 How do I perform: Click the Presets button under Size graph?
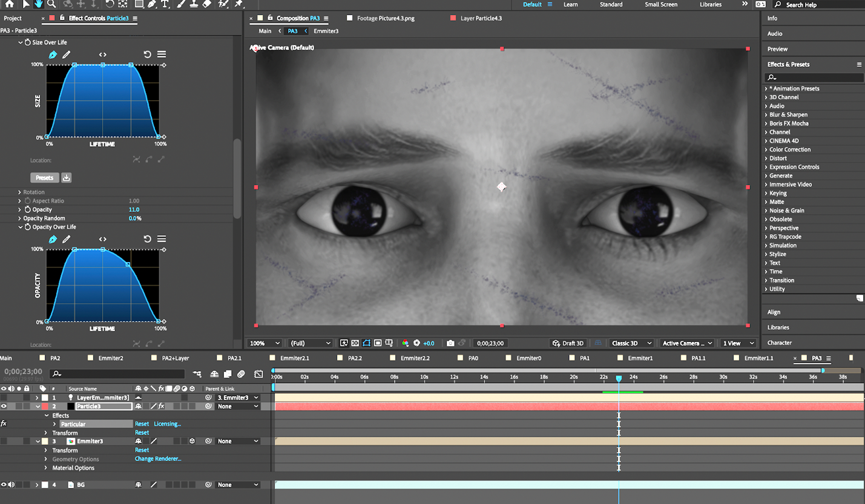click(44, 178)
